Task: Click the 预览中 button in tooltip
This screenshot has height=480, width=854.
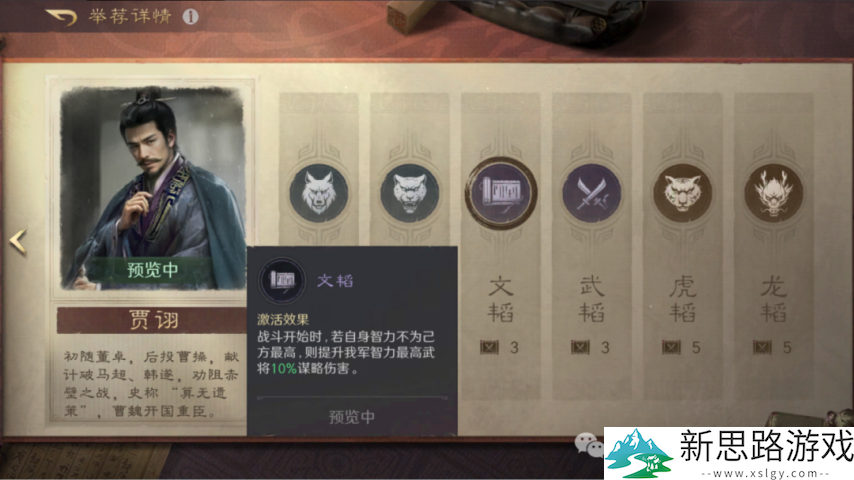Action: pos(352,417)
